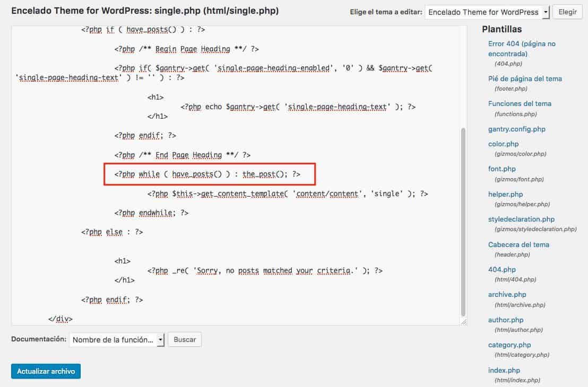This screenshot has width=588, height=387.
Task: Open Pié de página del tema template
Action: click(x=525, y=78)
